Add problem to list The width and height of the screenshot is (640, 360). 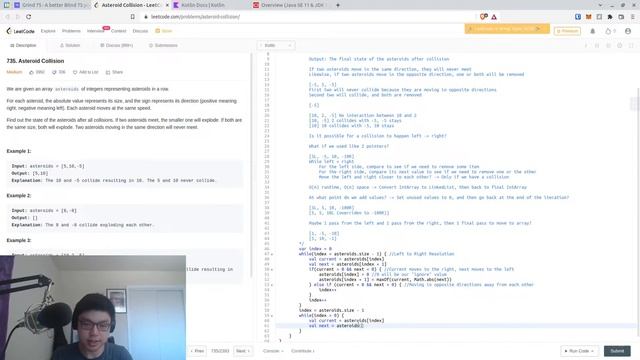point(86,72)
